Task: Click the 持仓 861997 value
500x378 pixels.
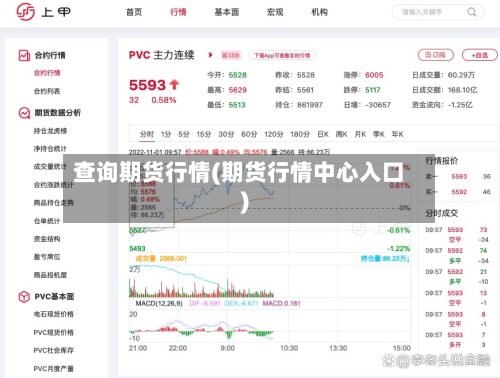Action: pos(310,105)
